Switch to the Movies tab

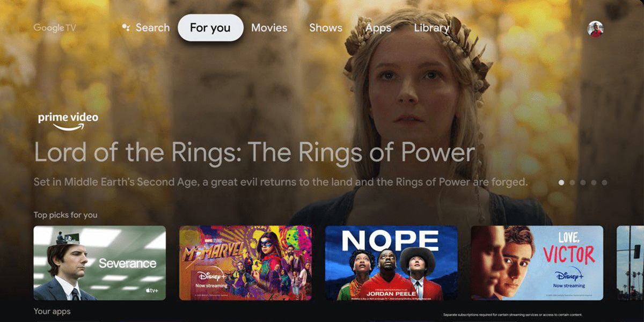[x=269, y=28]
